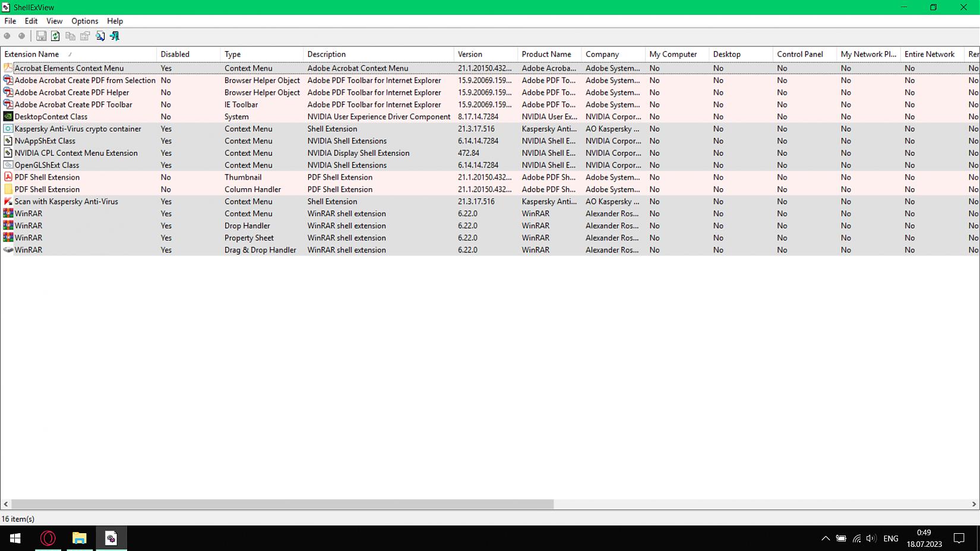Click the Kaspersky crypto container row icon
Image resolution: width=980 pixels, height=551 pixels.
[x=8, y=129]
